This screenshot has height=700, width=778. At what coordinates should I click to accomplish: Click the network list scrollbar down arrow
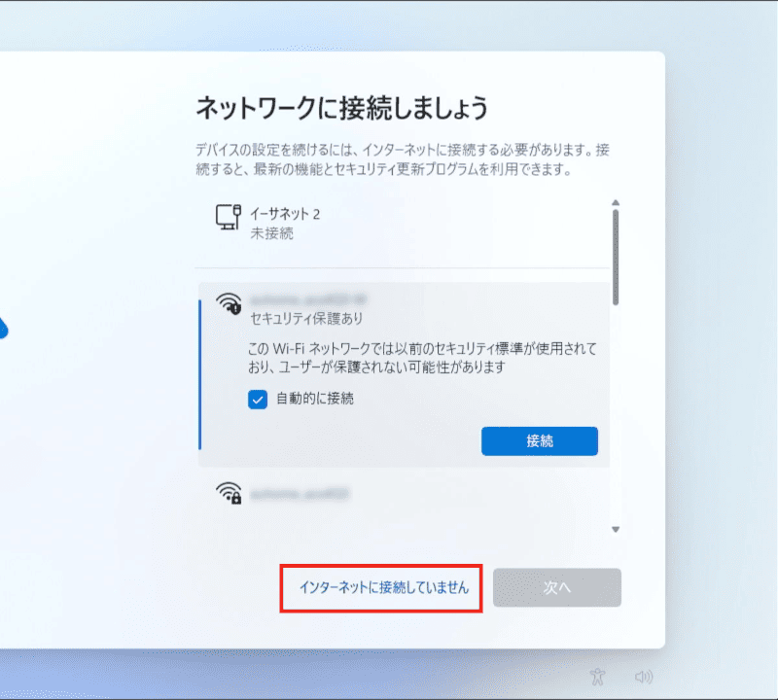(x=615, y=529)
